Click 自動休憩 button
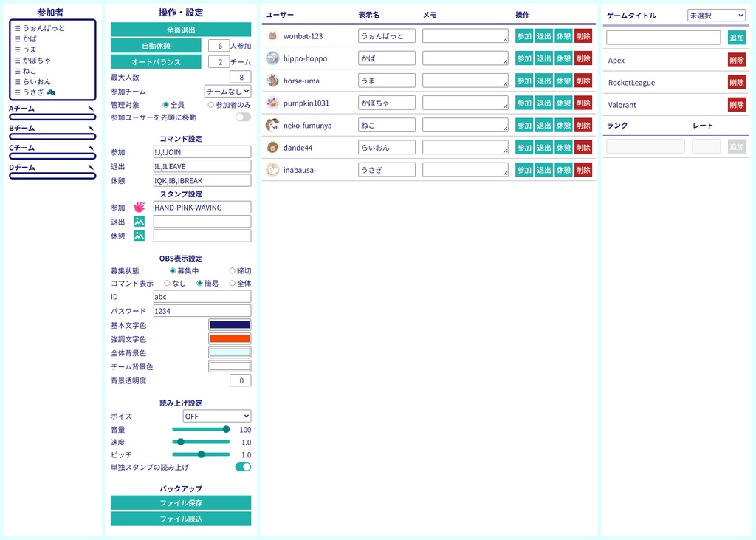 (156, 46)
